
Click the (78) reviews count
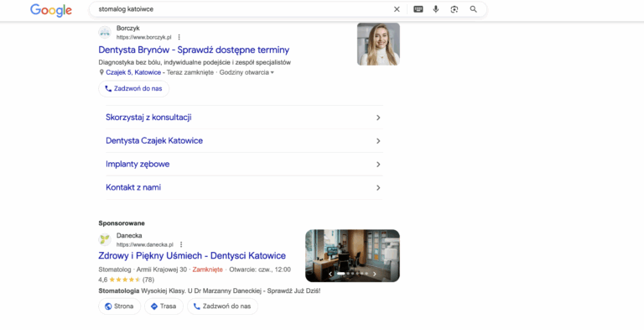pos(148,280)
